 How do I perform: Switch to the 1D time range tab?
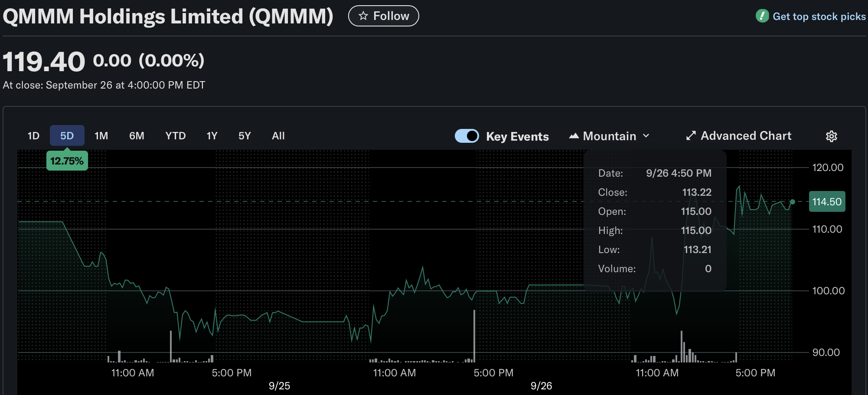[33, 135]
